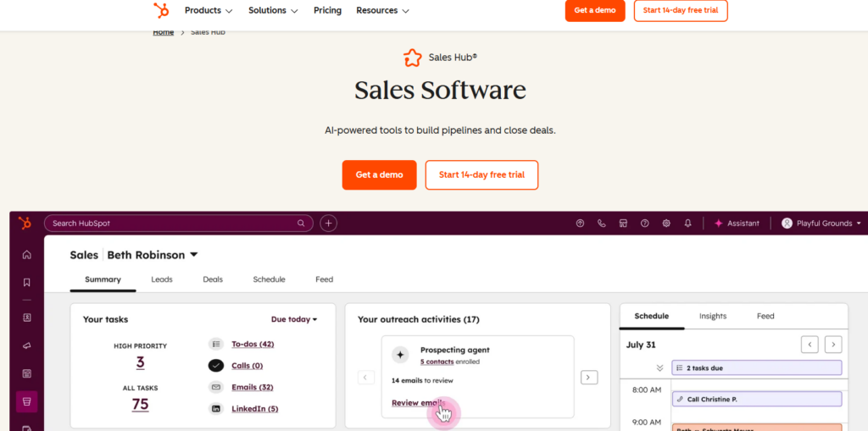868x431 pixels.
Task: Click the marketing megaphone icon in the sidebar
Action: click(26, 345)
